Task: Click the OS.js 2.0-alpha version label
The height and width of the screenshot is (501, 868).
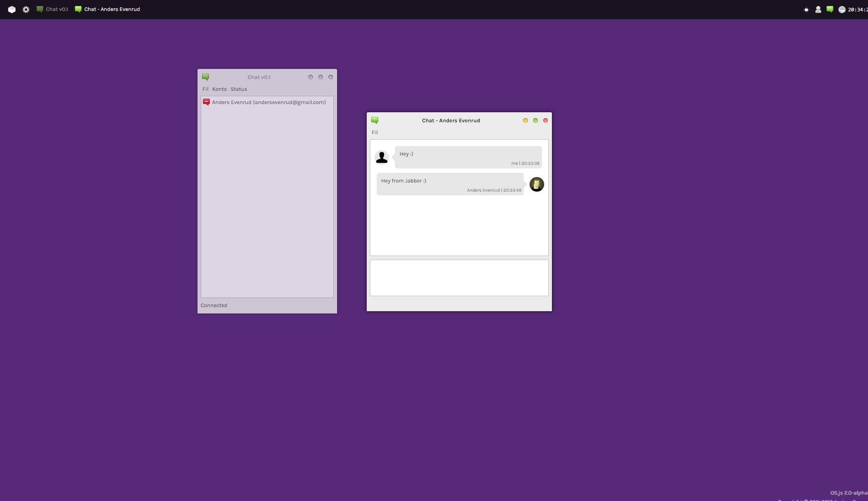Action: click(x=849, y=493)
